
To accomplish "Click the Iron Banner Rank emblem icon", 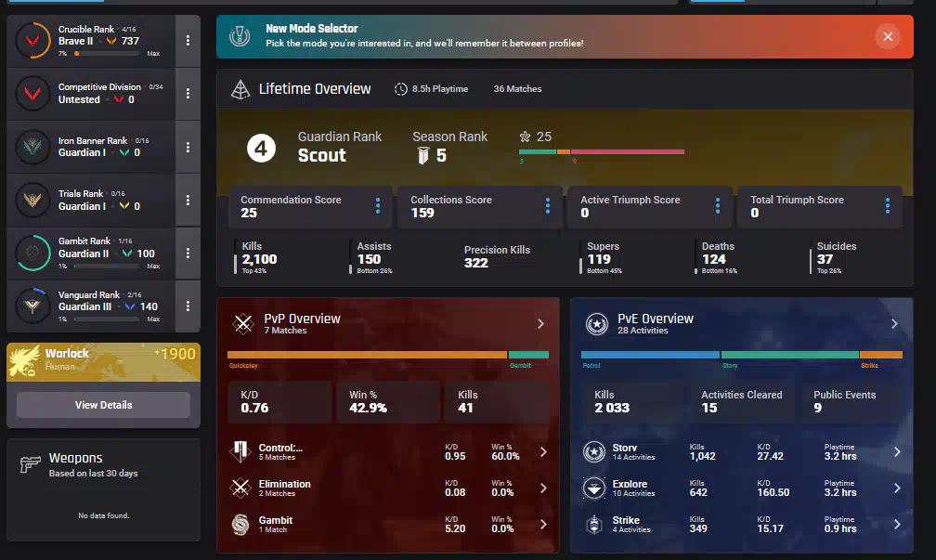I will click(x=32, y=147).
